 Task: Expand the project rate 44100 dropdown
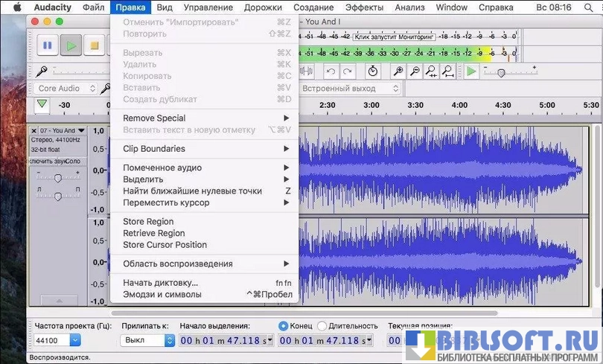(x=74, y=340)
